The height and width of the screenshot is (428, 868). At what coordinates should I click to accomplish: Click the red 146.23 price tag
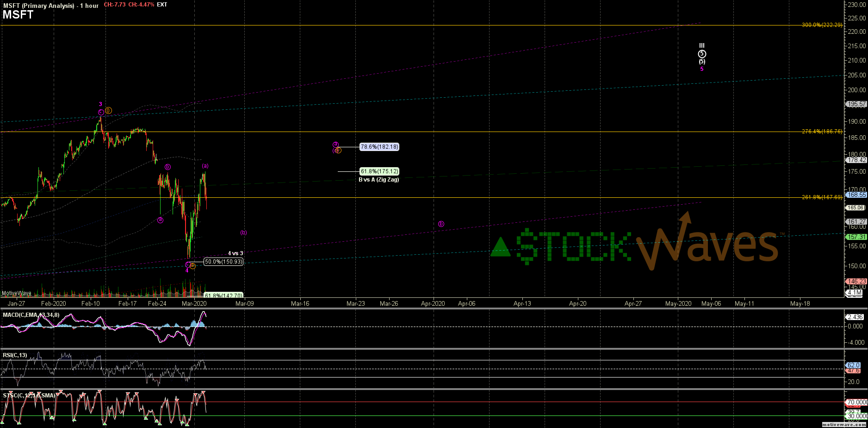click(856, 281)
